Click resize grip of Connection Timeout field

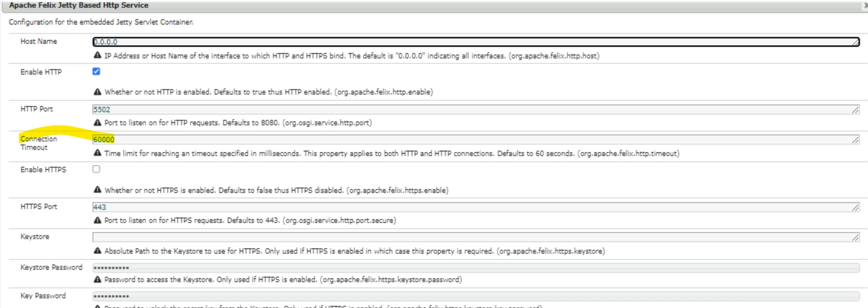pos(856,140)
